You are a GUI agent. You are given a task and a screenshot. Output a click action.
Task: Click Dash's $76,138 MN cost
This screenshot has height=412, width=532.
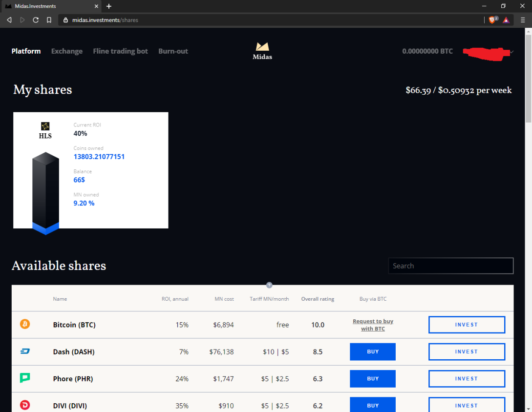click(x=221, y=351)
